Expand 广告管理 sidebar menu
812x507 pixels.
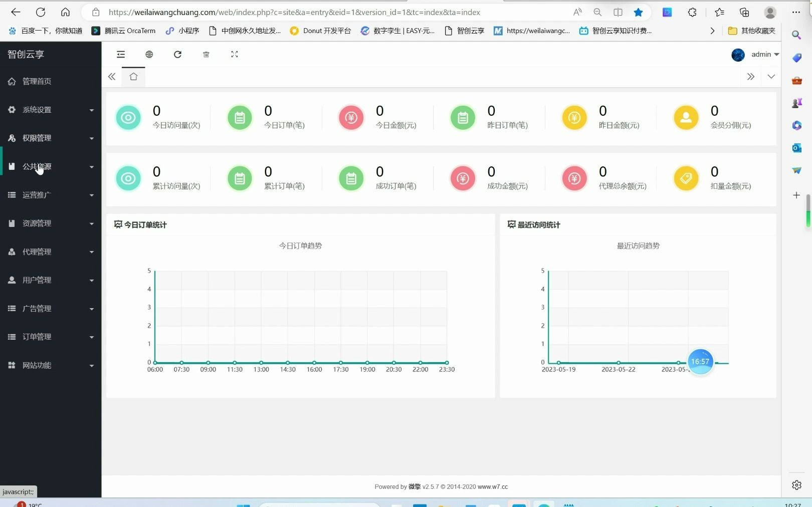(51, 309)
